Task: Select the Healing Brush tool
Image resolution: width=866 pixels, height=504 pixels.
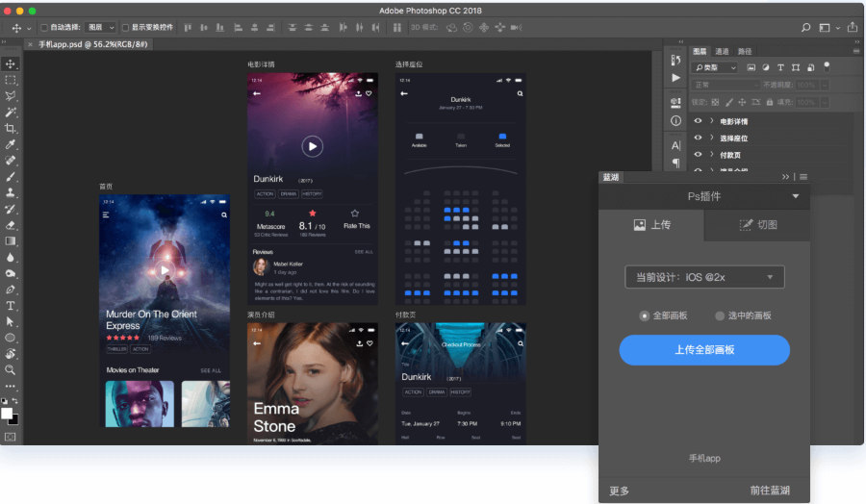Action: (10, 161)
